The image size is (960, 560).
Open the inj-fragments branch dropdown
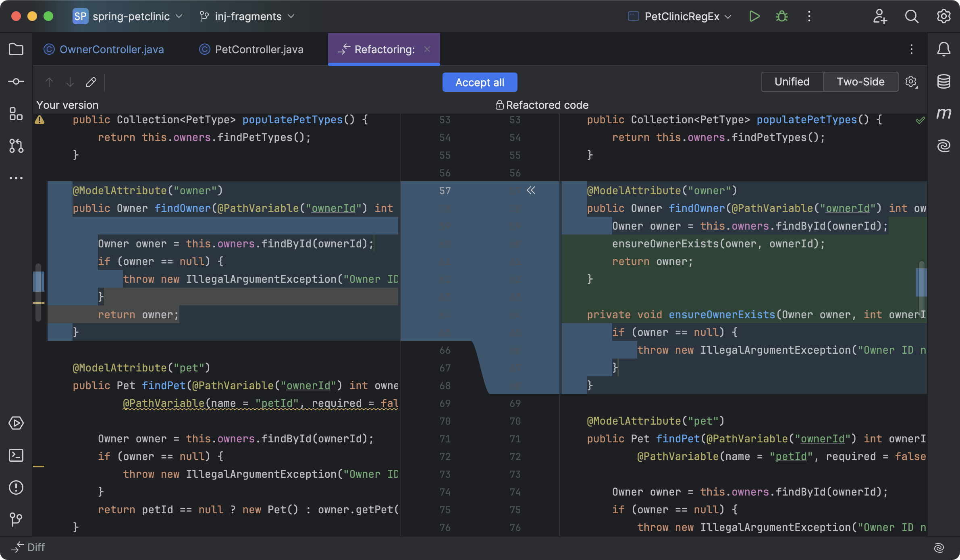(x=247, y=16)
